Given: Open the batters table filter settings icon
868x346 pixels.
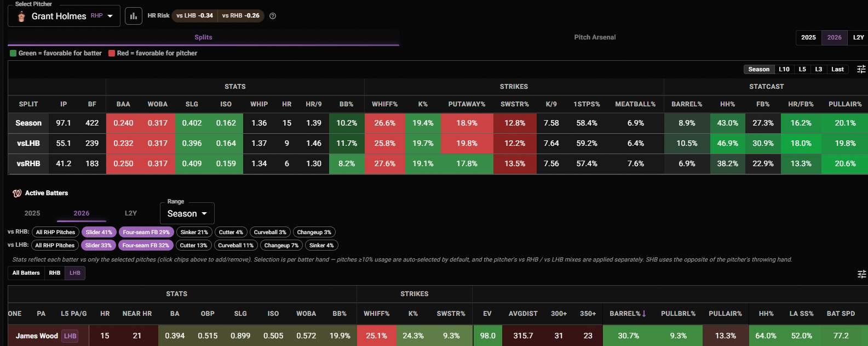Looking at the screenshot, I should click(x=861, y=274).
